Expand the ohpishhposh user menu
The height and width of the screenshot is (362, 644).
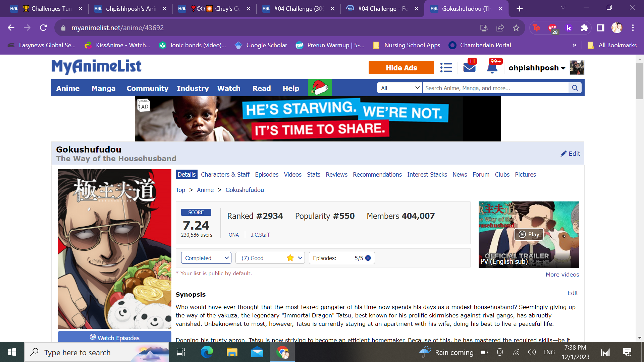(x=537, y=68)
